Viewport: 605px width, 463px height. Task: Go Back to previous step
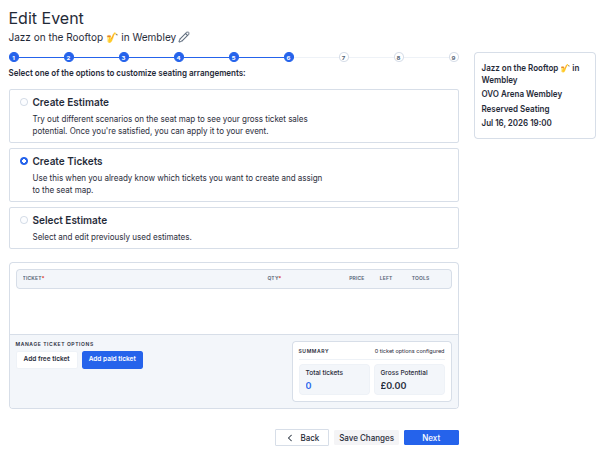302,438
